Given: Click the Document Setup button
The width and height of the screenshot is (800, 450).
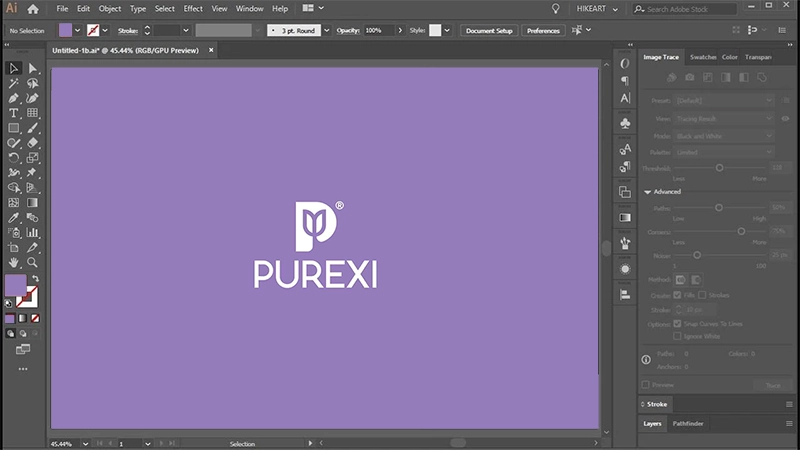Looking at the screenshot, I should coord(489,31).
